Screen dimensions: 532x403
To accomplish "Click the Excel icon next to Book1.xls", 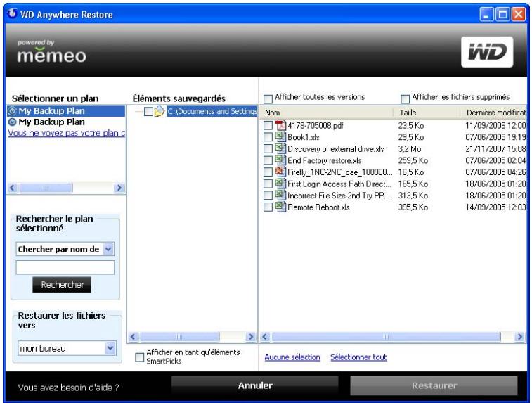I will tap(280, 137).
